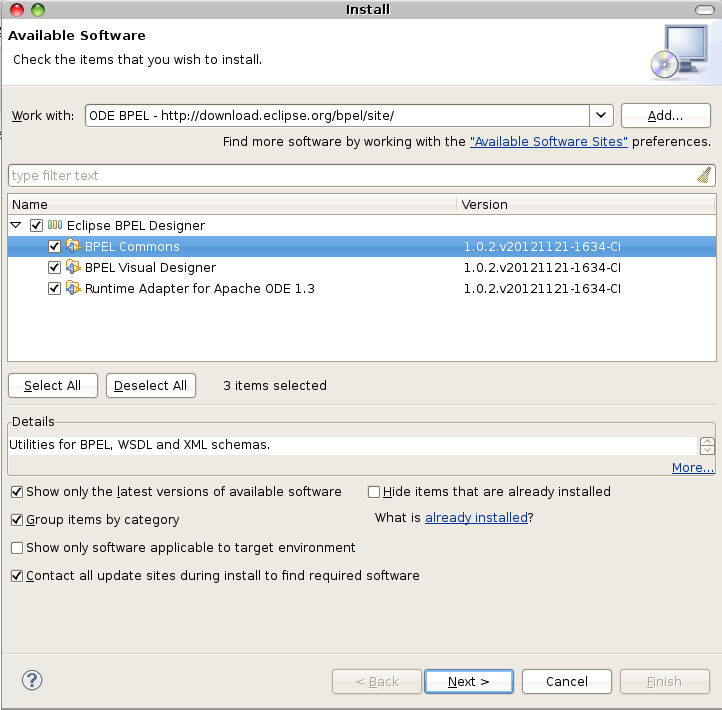Open the already installed link
This screenshot has height=710, width=722.
pos(476,518)
